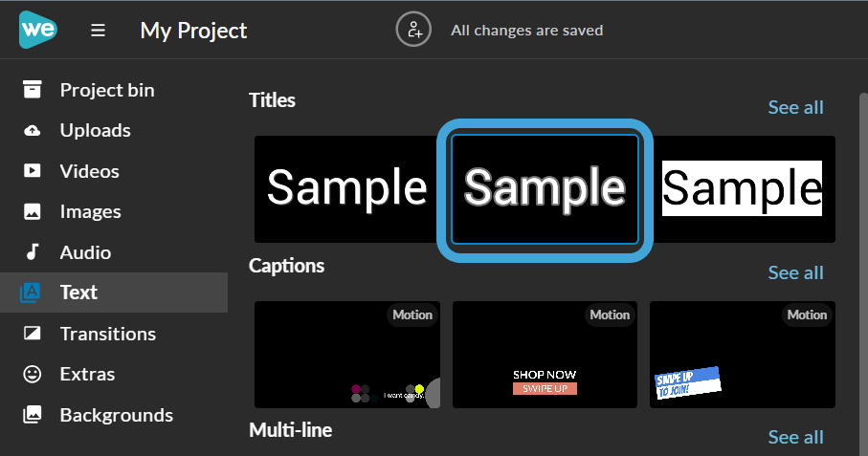See all Multi-line templates

click(795, 437)
